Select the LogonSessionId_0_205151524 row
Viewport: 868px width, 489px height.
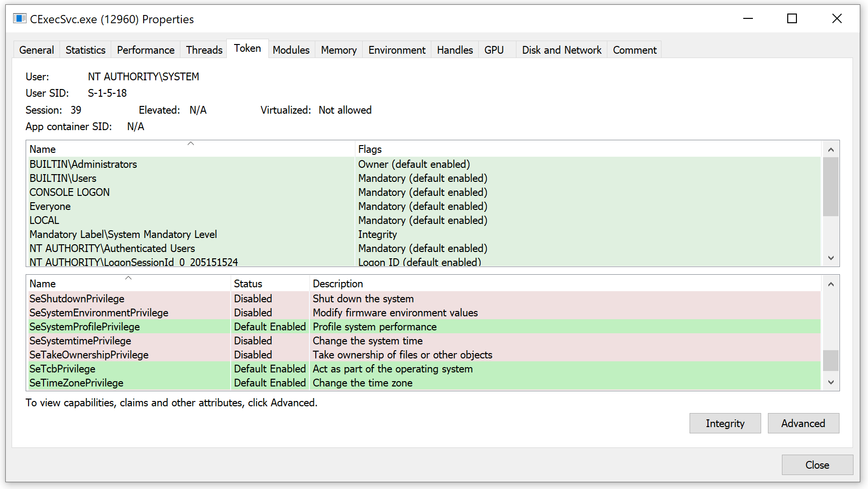[x=424, y=261]
